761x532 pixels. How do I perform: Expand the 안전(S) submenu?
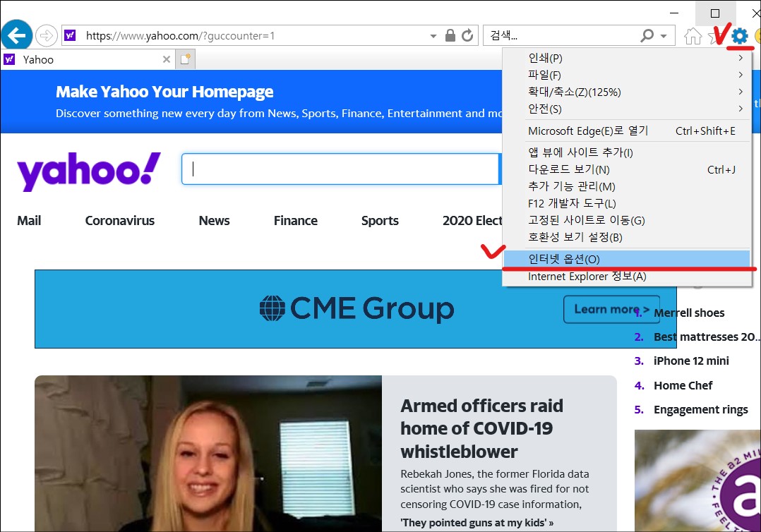pyautogui.click(x=627, y=109)
